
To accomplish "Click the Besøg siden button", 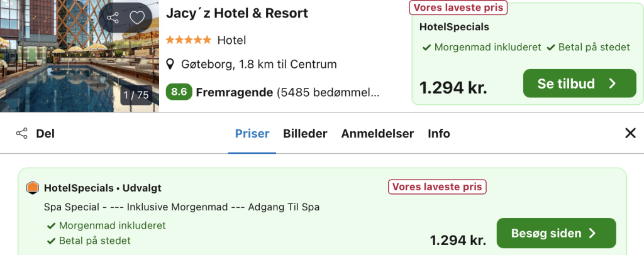I will [557, 233].
